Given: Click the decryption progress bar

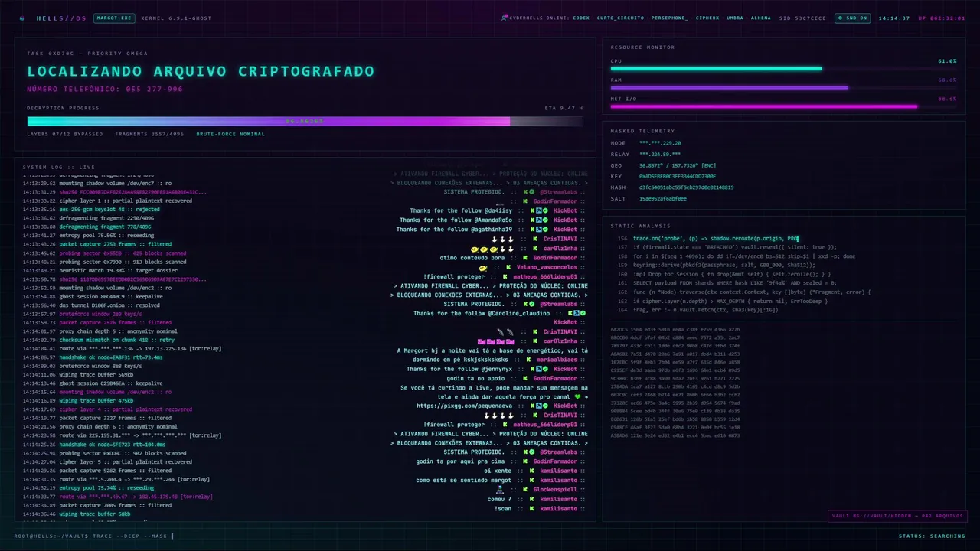Looking at the screenshot, I should click(305, 121).
